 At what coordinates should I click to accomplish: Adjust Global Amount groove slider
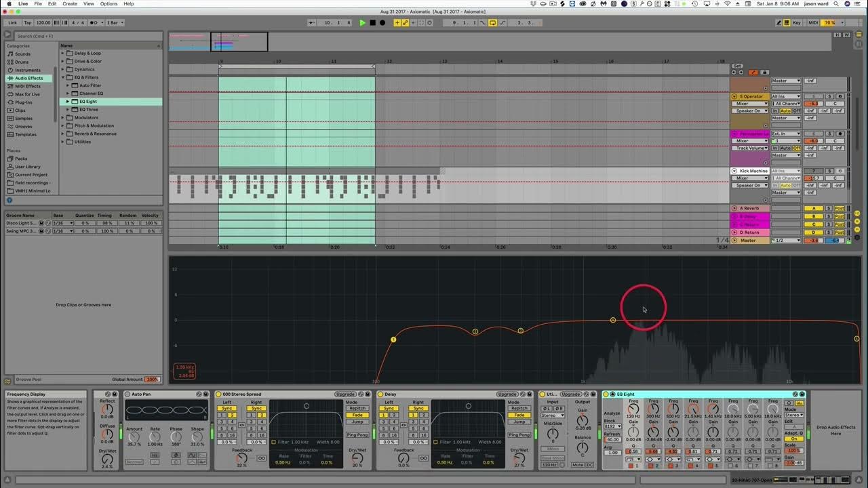[152, 380]
